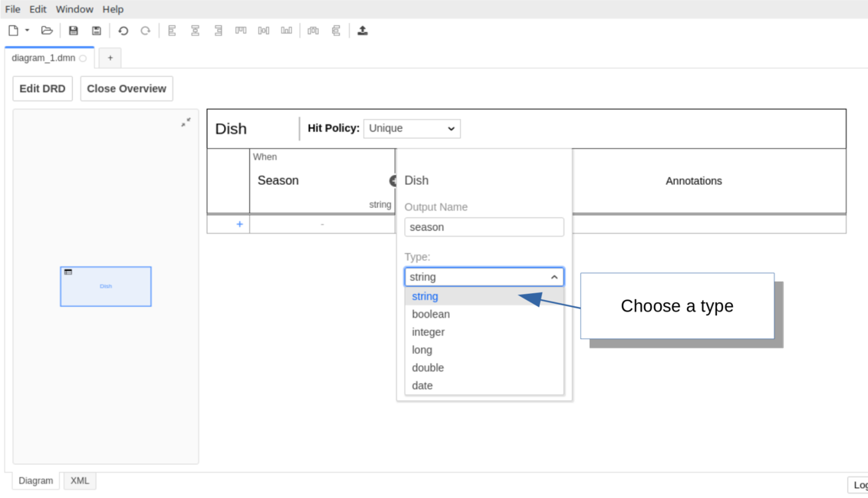Switch to the XML tab
The height and width of the screenshot is (498, 868).
[x=80, y=481]
